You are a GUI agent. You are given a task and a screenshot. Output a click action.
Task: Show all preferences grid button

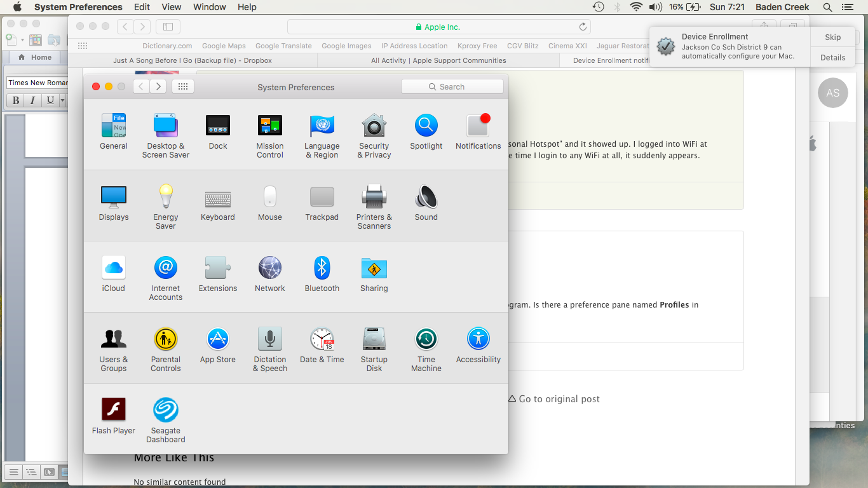(x=182, y=87)
